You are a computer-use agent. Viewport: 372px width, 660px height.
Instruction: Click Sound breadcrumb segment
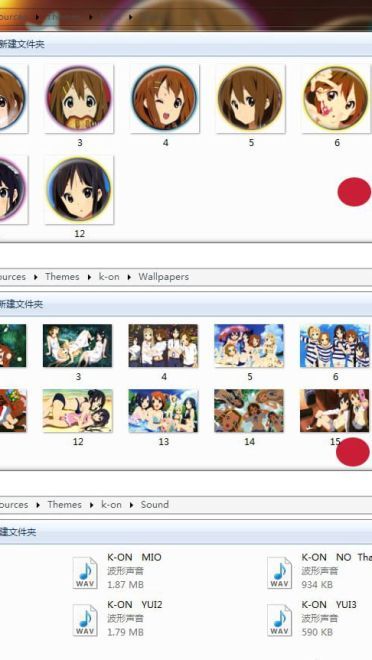155,504
